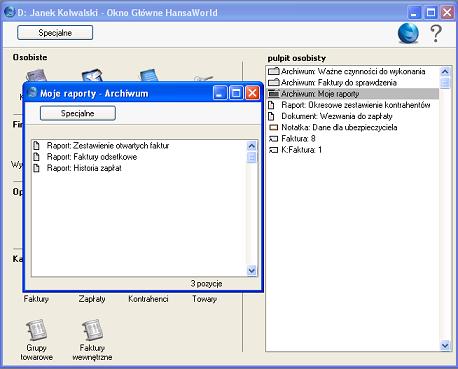
Task: Click the Specjalne button in main window
Action: tap(55, 33)
